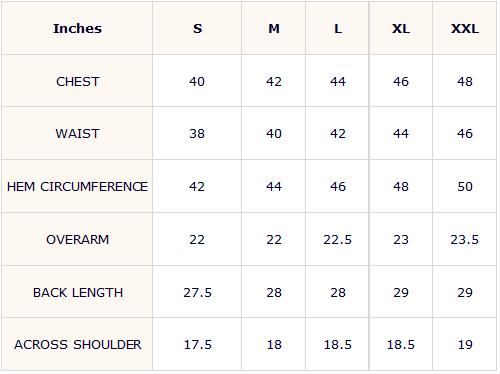
Task: Click across shoulder value 19
Action: (465, 344)
